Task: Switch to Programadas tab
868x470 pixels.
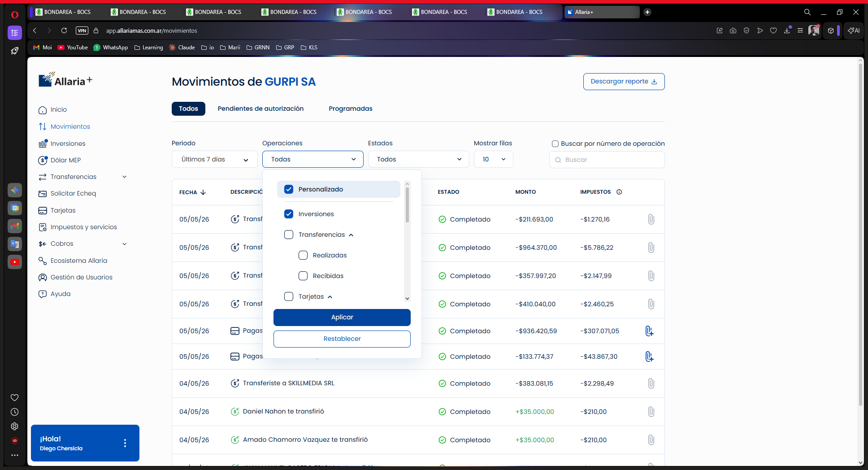Action: 351,109
